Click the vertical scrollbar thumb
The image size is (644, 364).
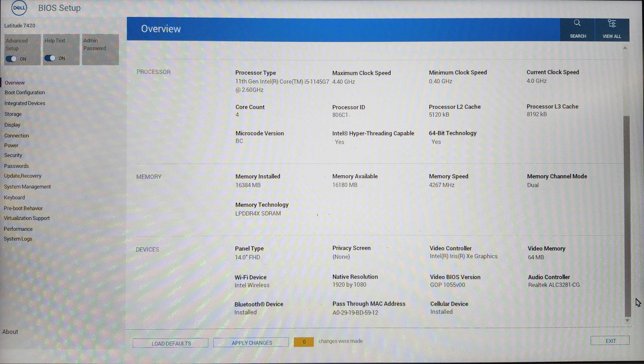coord(627,213)
